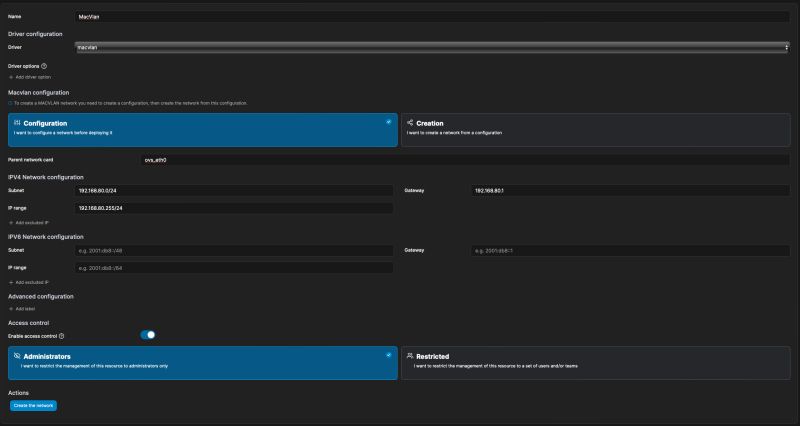
Task: Click the IPV4 IP range field
Action: [x=234, y=208]
